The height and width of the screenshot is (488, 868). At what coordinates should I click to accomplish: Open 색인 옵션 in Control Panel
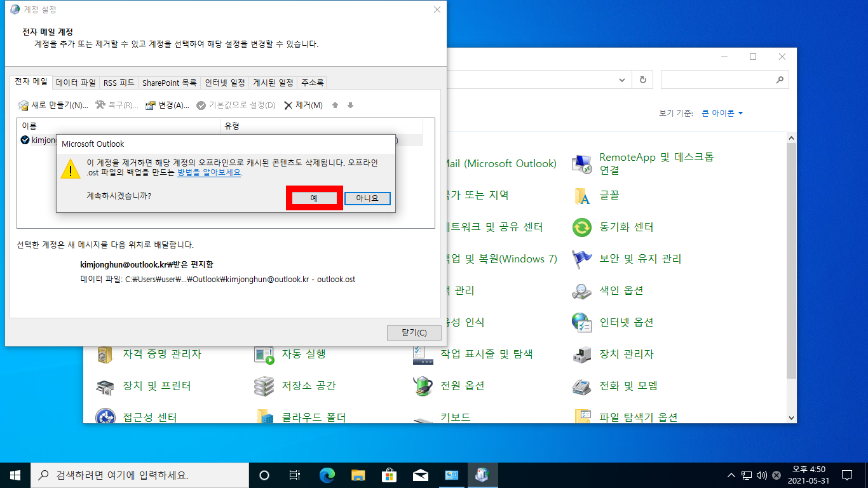point(607,290)
